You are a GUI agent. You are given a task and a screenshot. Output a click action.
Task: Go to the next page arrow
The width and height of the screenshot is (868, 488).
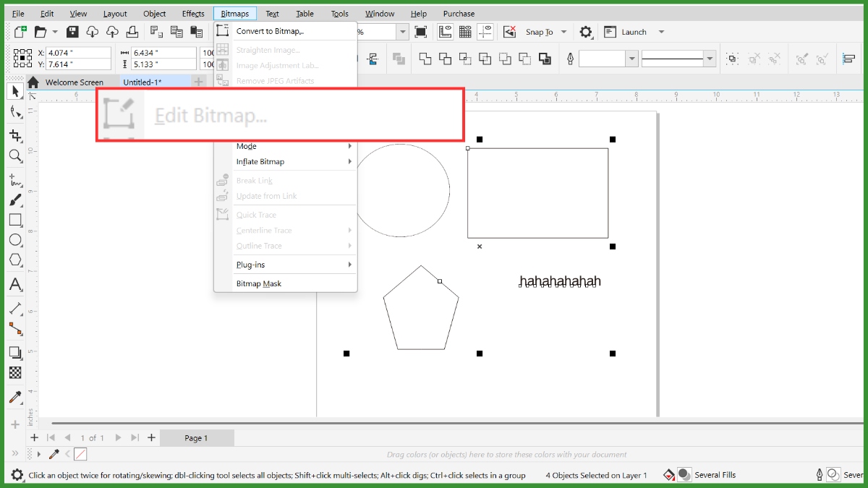(x=118, y=437)
